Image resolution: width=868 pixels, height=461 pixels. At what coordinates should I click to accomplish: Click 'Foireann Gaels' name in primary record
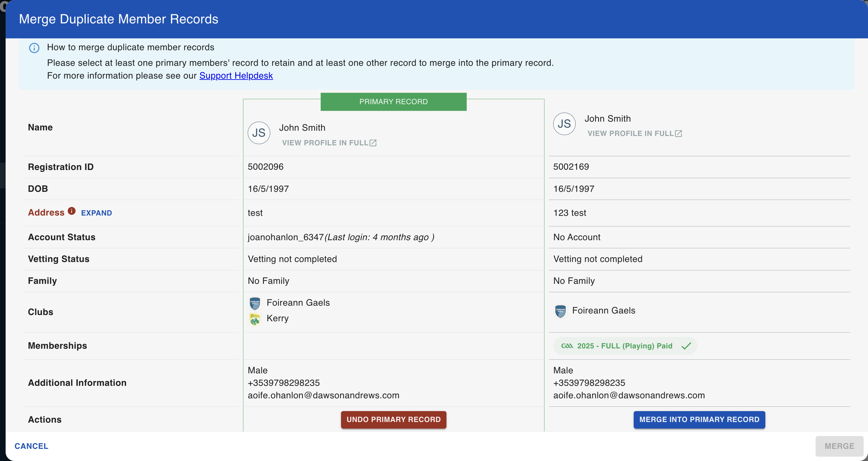coord(298,303)
